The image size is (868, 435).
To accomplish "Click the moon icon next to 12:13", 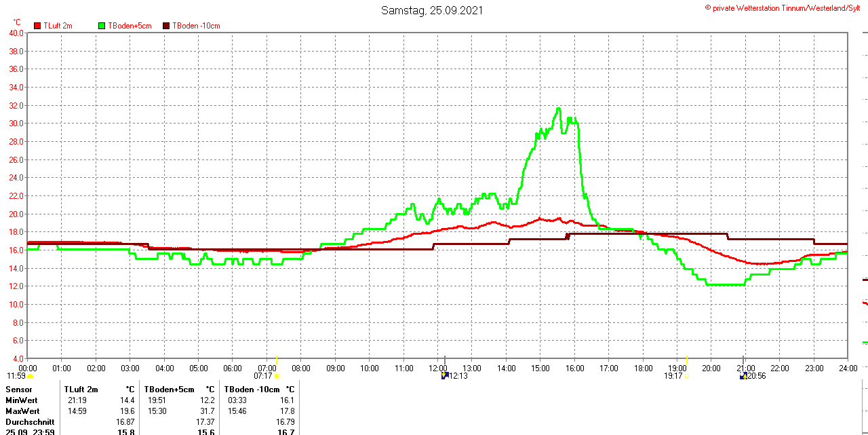I will point(444,375).
